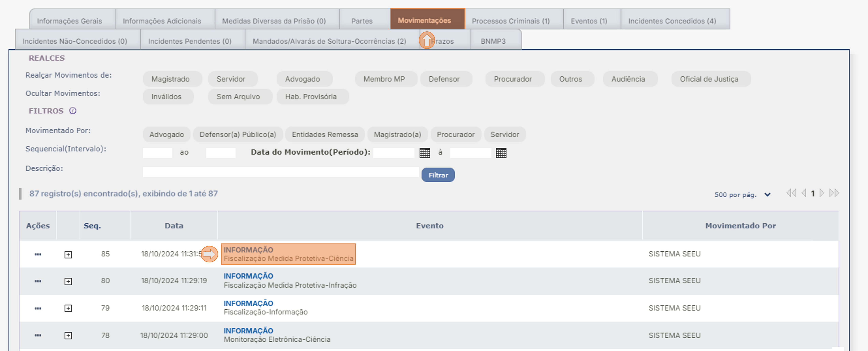868x351 pixels.
Task: Open INFORMAÇÃO link for Fiscalização Medida Protetiva-Ciência
Action: tap(248, 250)
